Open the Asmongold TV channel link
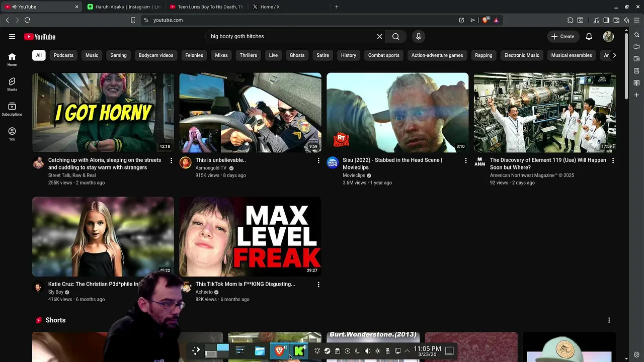 pos(211,168)
